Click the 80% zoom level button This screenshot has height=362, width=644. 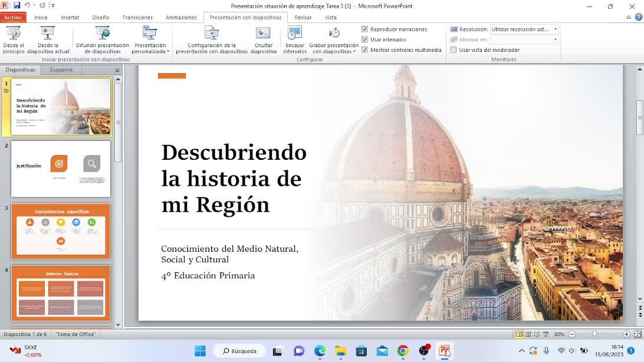pyautogui.click(x=559, y=334)
